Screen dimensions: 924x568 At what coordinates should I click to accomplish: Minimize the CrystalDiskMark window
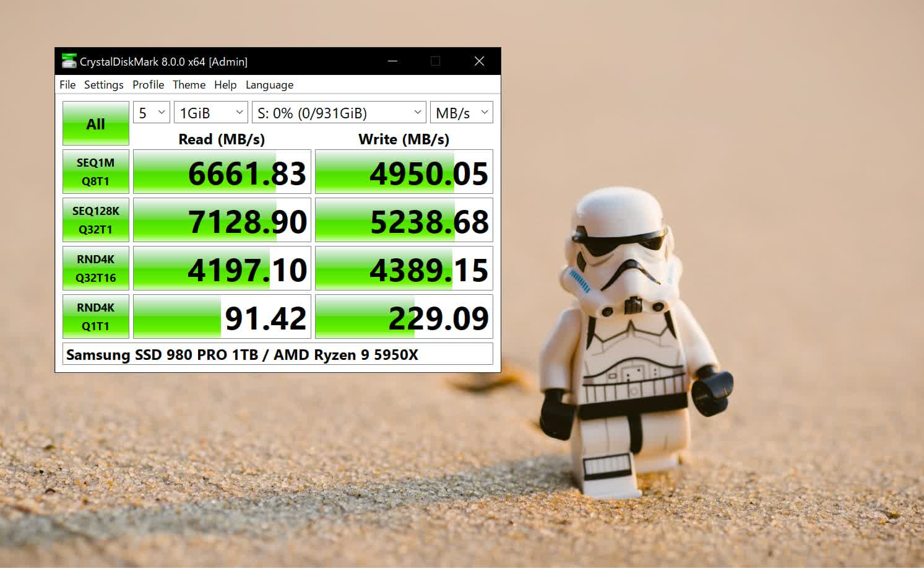392,61
